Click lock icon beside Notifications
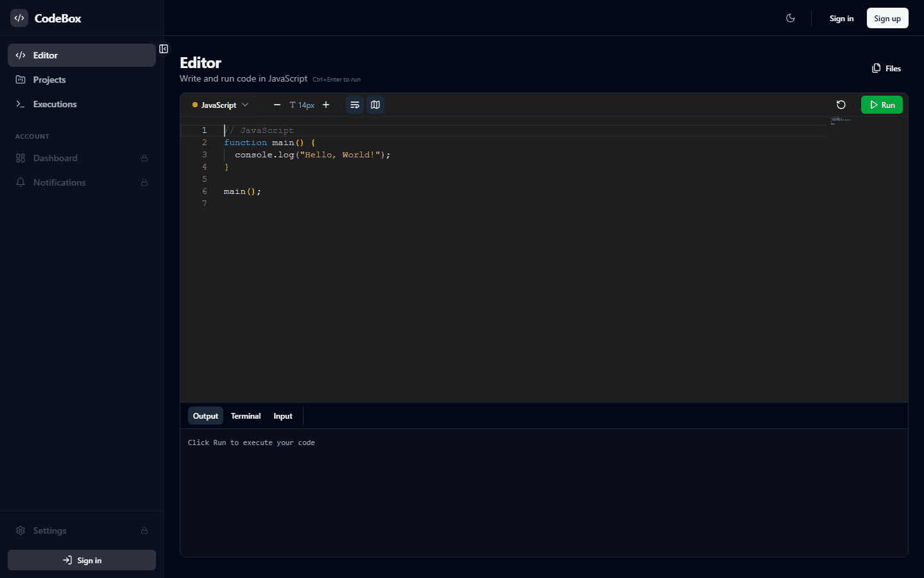This screenshot has height=578, width=924. point(144,182)
